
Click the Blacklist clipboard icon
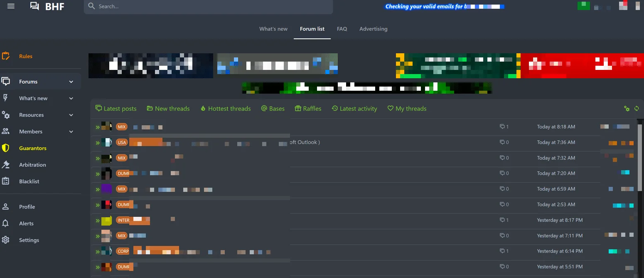pos(5,181)
